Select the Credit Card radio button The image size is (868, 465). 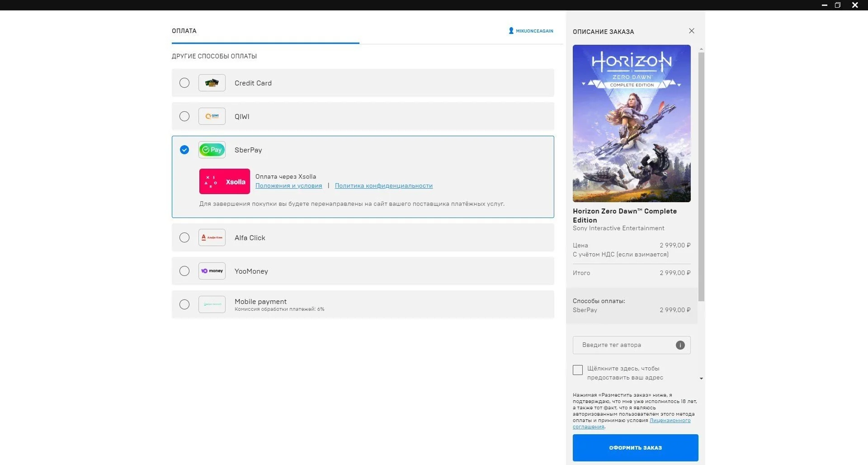[x=184, y=83]
